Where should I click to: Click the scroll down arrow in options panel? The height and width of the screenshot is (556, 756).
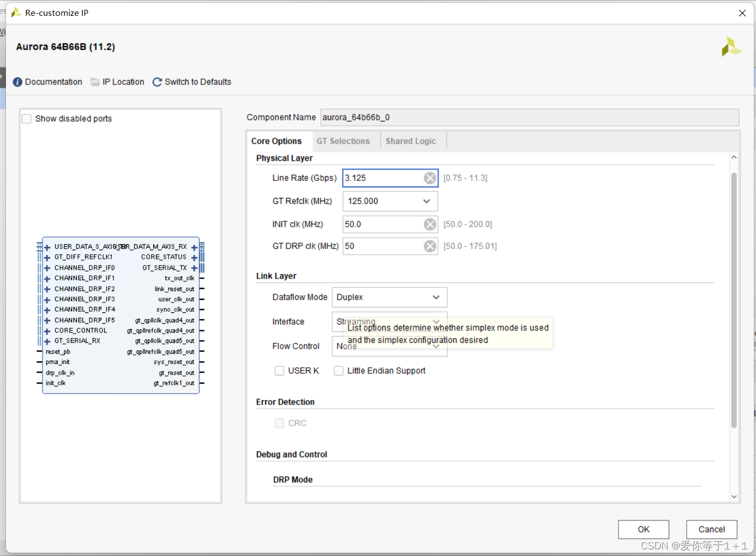click(734, 497)
